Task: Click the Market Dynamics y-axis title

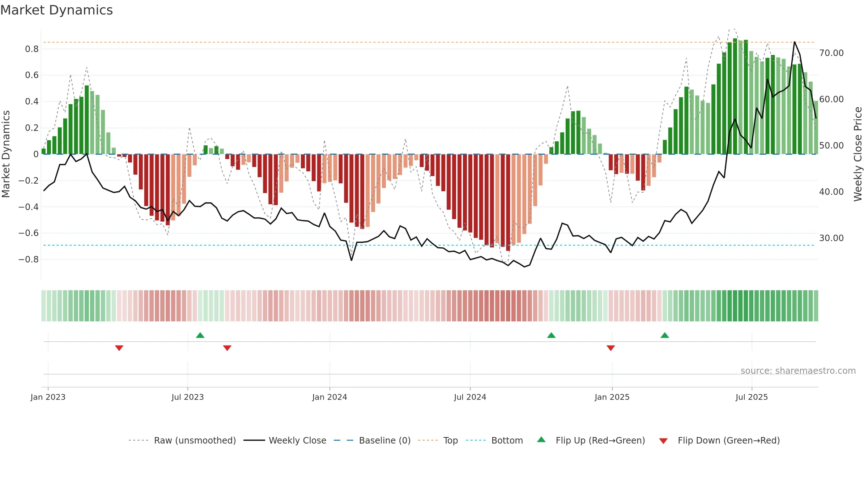Action: point(6,154)
